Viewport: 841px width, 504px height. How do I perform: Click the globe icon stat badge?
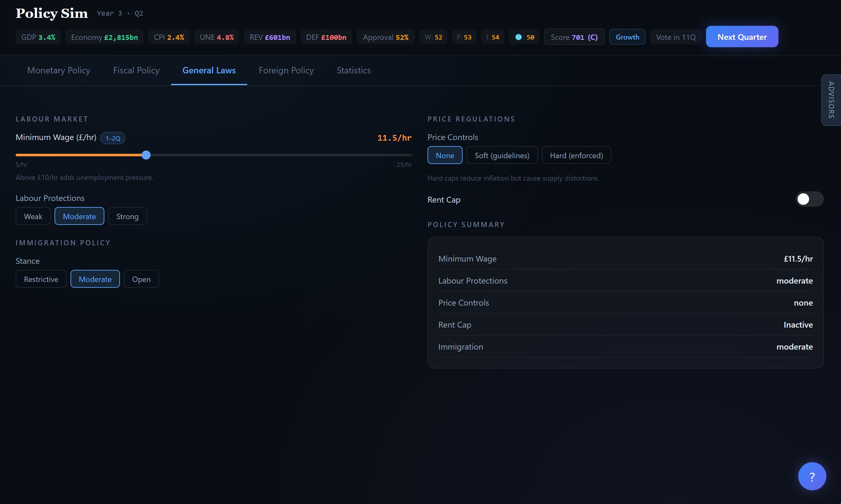(x=524, y=37)
